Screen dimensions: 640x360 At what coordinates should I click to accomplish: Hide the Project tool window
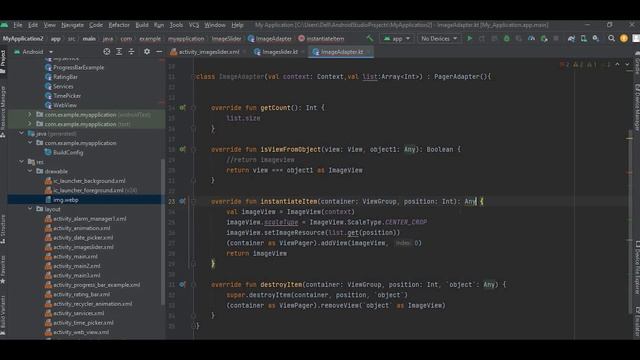(x=159, y=52)
